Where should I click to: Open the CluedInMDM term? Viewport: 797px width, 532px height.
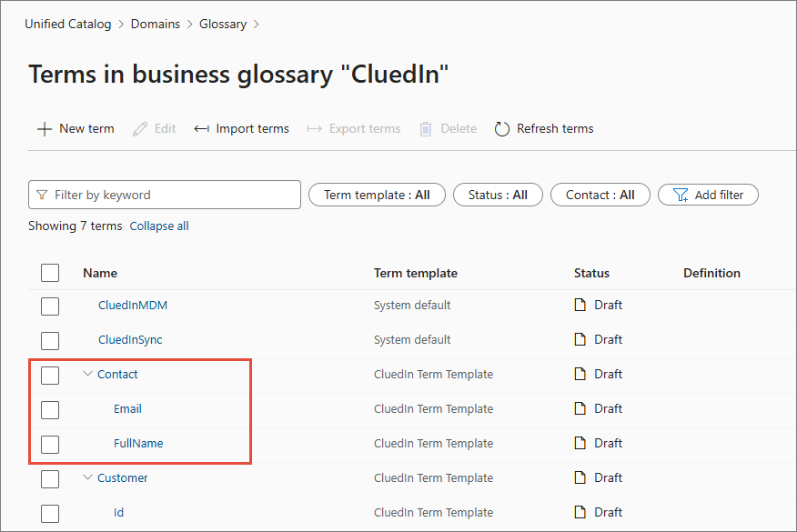(x=133, y=305)
